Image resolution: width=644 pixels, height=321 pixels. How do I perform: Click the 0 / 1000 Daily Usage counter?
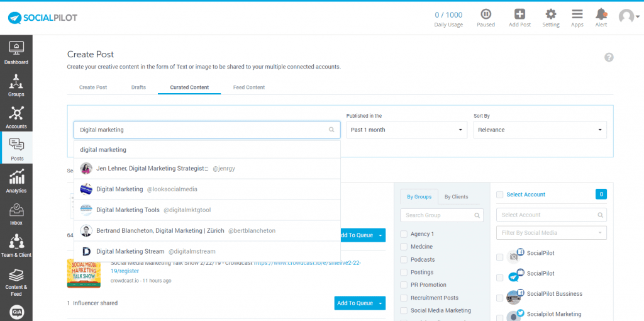(448, 19)
